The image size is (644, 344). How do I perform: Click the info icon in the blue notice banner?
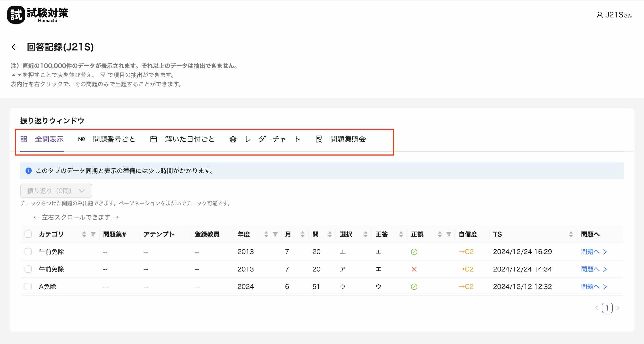click(28, 171)
